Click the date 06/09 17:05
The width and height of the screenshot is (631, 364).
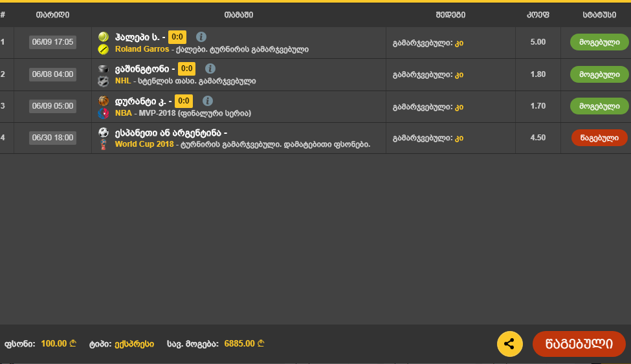(52, 42)
